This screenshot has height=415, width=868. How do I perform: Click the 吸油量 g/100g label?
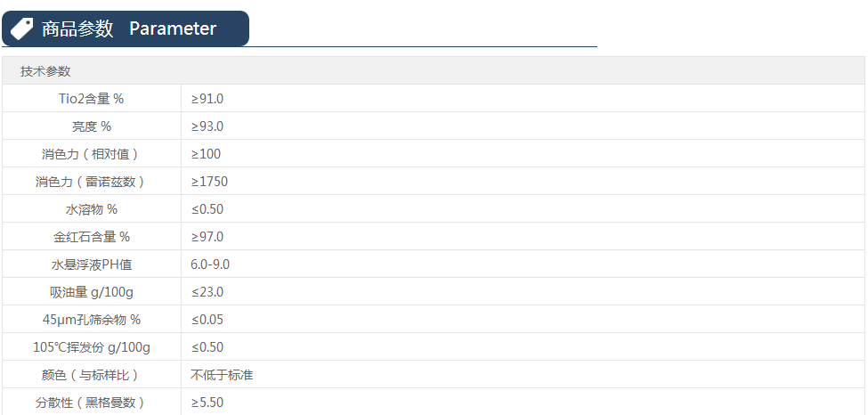[x=92, y=292]
